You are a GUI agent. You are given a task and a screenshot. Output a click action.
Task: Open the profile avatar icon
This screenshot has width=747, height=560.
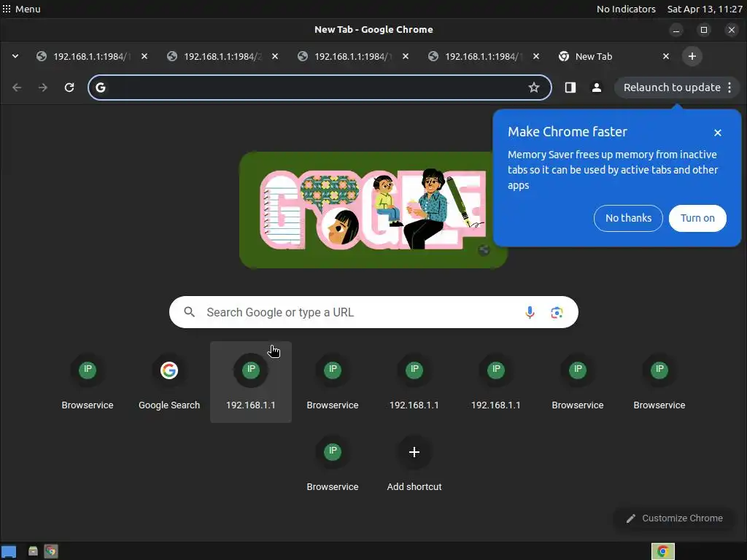(597, 87)
